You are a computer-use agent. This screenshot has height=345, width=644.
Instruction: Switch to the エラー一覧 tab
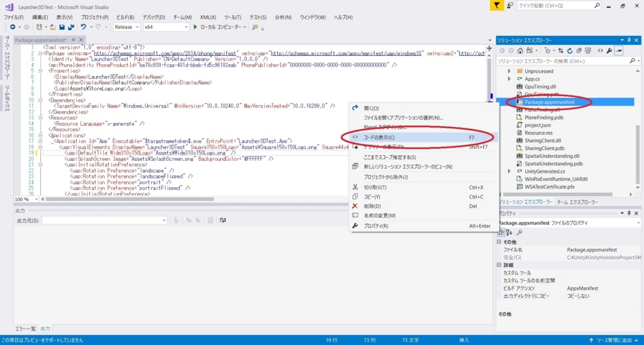(25, 329)
